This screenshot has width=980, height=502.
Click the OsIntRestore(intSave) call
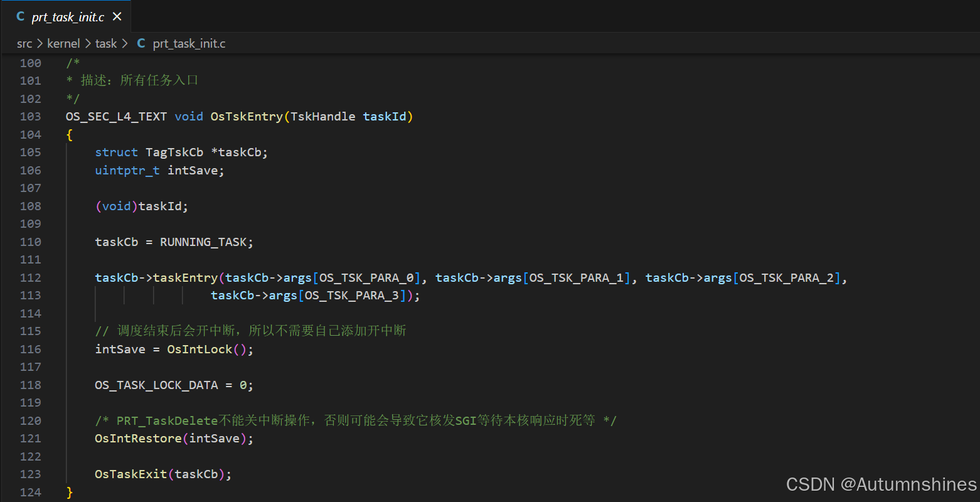(171, 438)
